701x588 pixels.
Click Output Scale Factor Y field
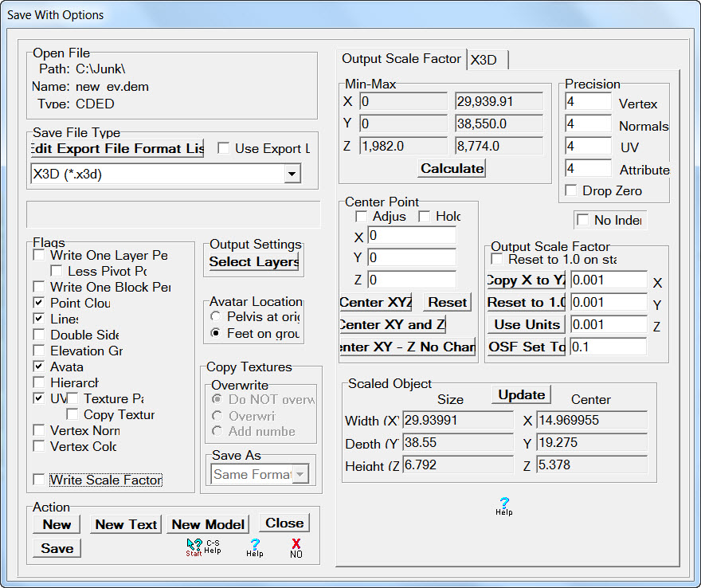click(x=609, y=302)
